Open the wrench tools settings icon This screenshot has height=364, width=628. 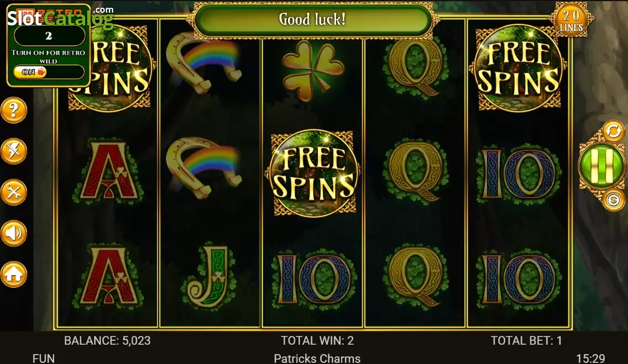click(x=14, y=192)
